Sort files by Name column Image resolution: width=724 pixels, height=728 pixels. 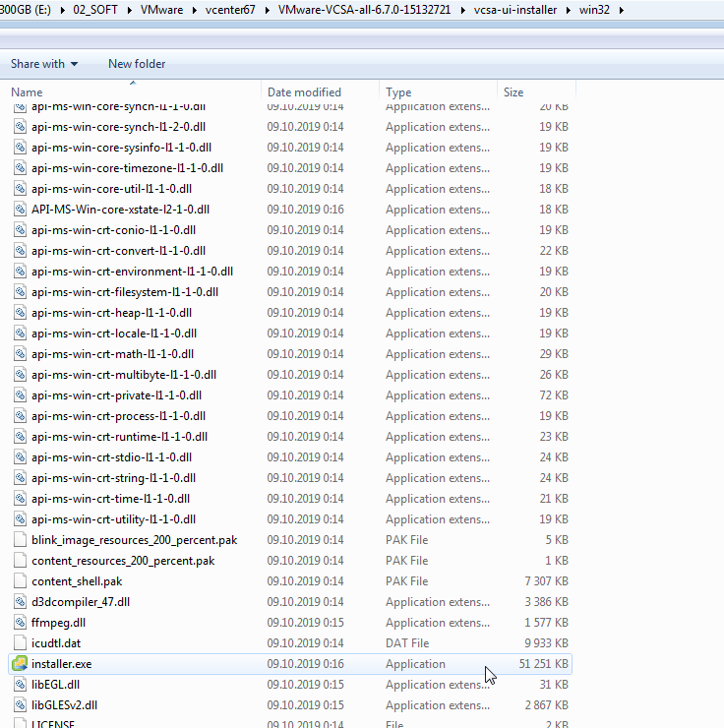point(28,92)
